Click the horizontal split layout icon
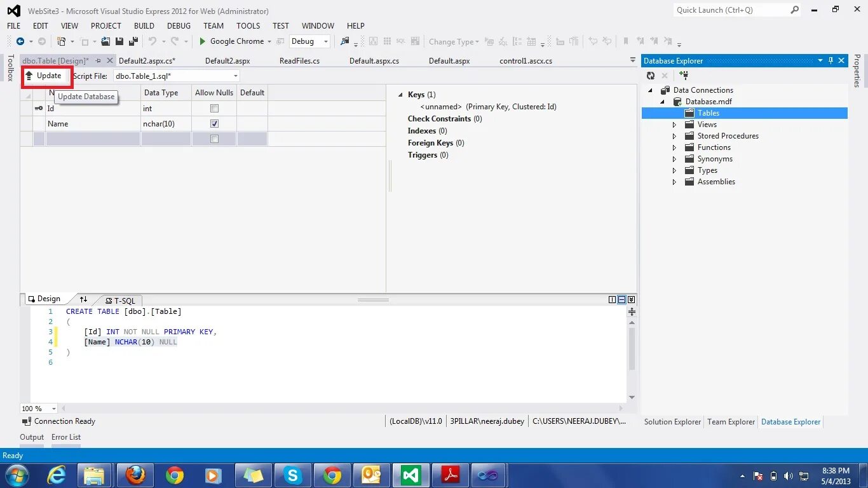 (x=622, y=299)
